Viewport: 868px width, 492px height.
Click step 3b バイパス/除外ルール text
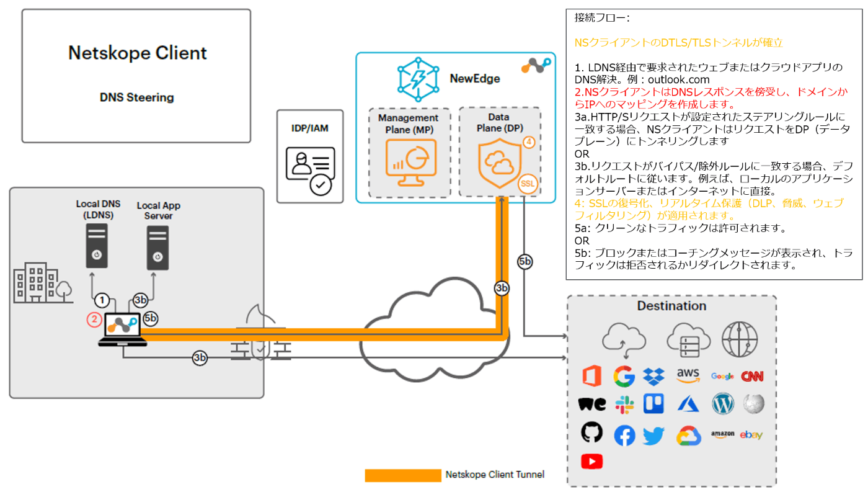point(715,179)
